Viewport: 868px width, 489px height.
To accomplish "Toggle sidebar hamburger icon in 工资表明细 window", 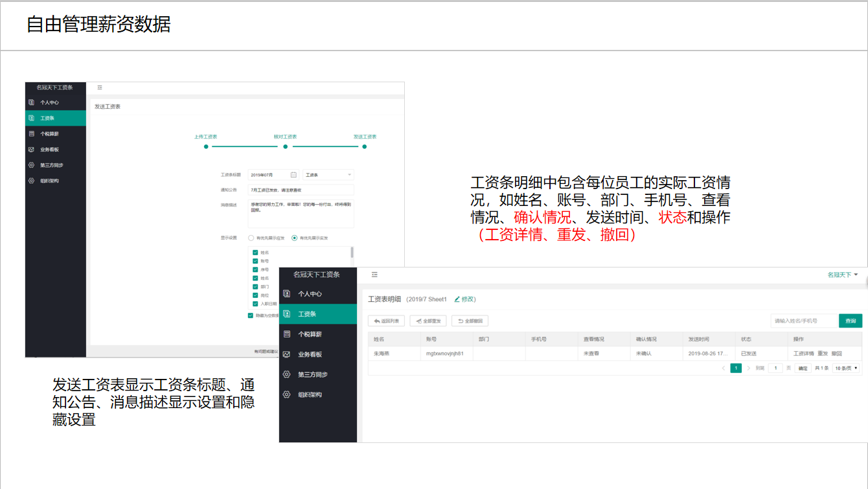I will coord(374,275).
